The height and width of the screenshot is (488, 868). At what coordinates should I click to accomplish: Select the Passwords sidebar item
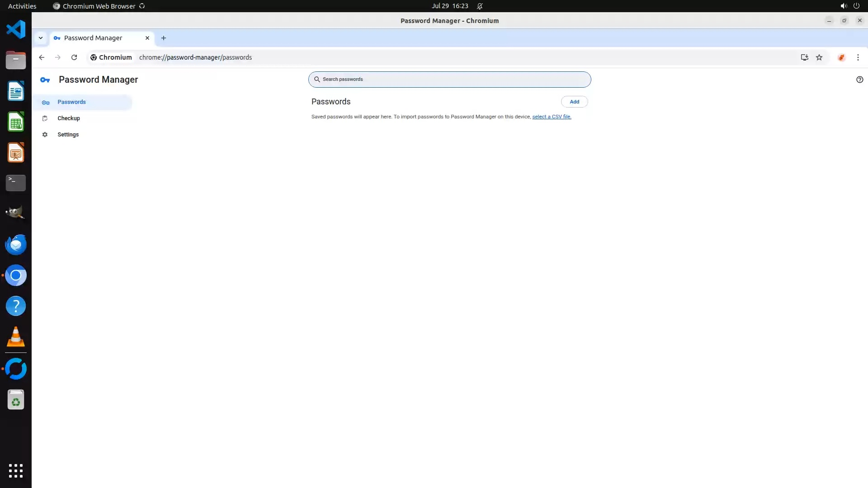pos(72,102)
